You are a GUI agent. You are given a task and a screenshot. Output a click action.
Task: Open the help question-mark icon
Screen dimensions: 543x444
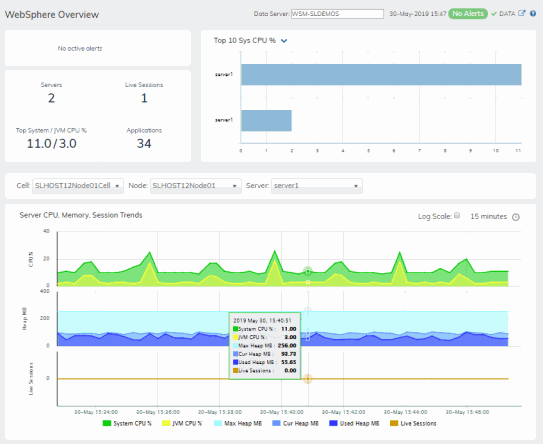click(533, 14)
